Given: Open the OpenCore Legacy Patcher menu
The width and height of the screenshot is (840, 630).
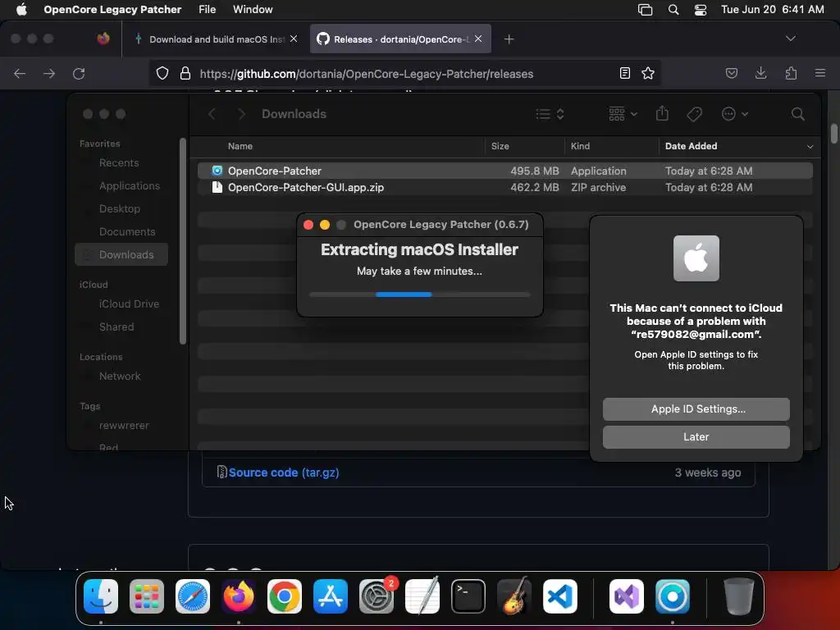Looking at the screenshot, I should [x=112, y=10].
